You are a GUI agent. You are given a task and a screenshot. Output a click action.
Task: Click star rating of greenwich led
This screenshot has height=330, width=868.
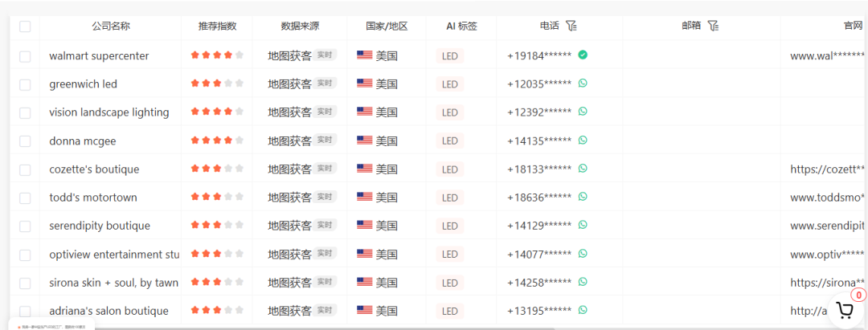[217, 83]
